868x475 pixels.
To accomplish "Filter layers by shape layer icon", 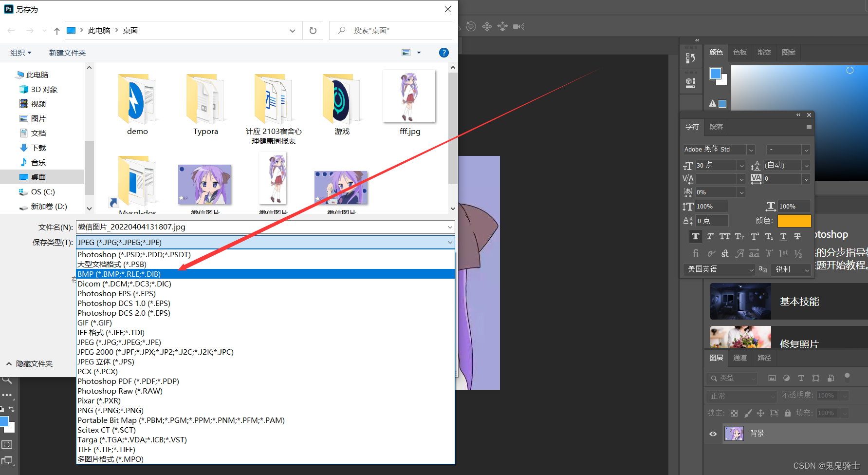I will coord(816,378).
